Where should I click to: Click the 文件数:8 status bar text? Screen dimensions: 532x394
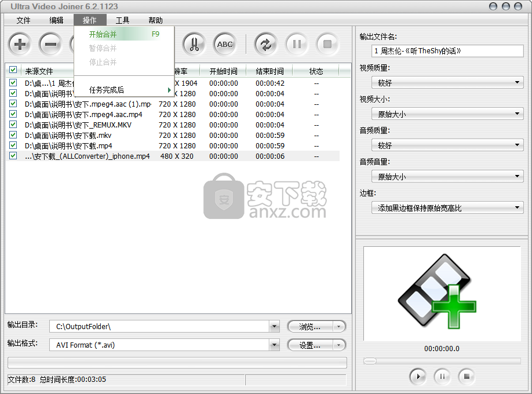[x=21, y=380]
